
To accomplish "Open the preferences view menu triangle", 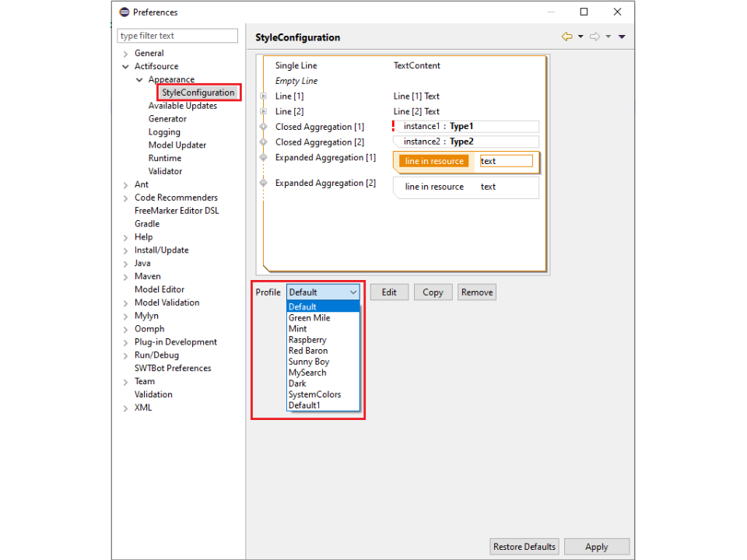I will point(622,37).
